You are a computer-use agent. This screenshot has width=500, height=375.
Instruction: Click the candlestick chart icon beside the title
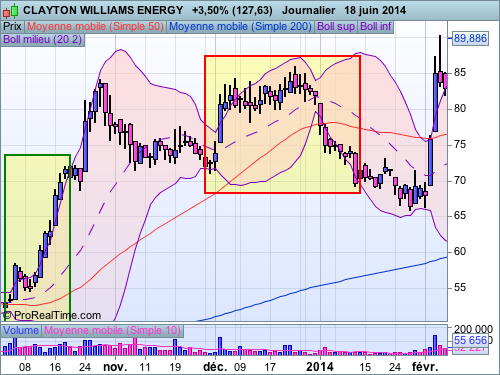(x=10, y=11)
